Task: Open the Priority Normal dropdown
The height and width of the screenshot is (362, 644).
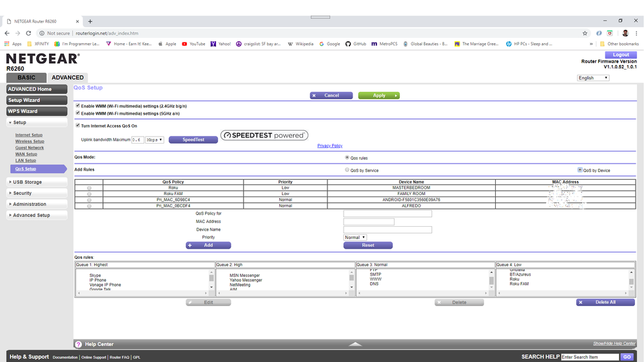Action: pos(355,237)
